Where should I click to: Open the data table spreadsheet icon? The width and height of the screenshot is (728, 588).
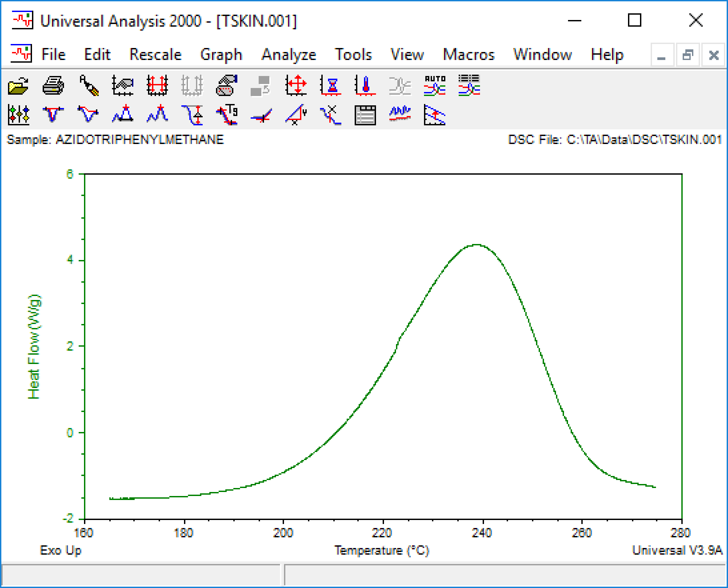[365, 115]
